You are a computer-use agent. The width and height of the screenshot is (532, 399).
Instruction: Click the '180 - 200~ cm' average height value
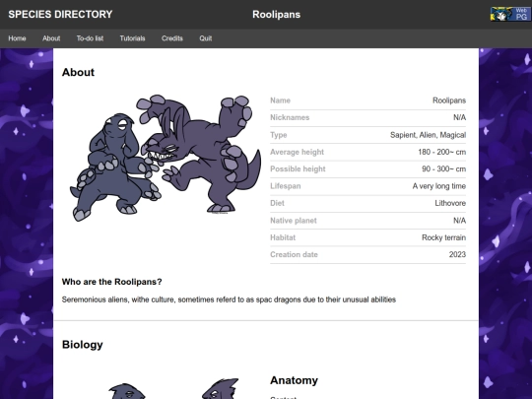coord(441,152)
